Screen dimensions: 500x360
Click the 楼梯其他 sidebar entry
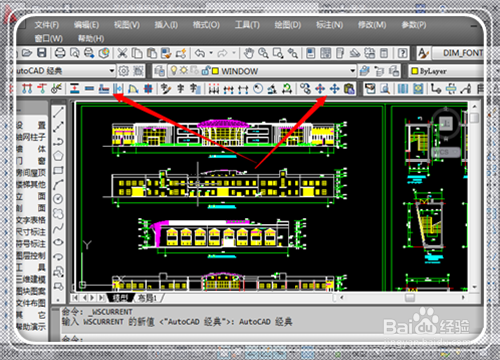31,184
